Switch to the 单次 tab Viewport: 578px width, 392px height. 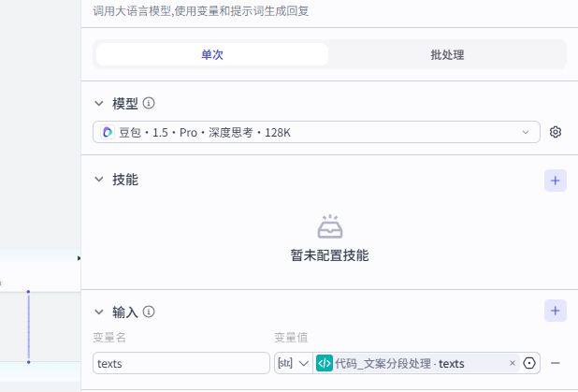click(x=212, y=54)
